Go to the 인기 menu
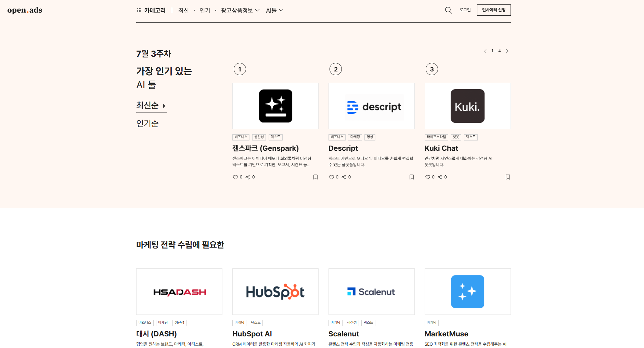 point(205,10)
